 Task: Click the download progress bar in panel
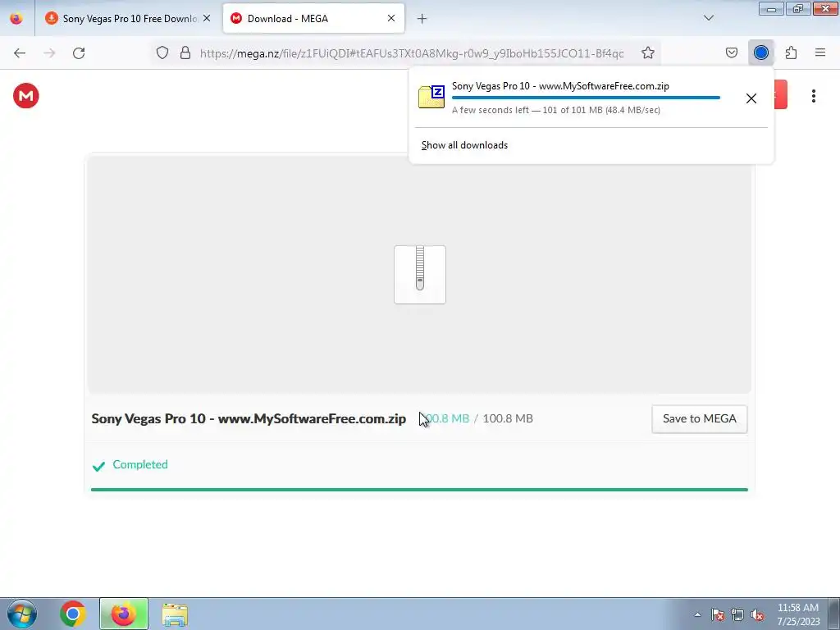point(586,98)
